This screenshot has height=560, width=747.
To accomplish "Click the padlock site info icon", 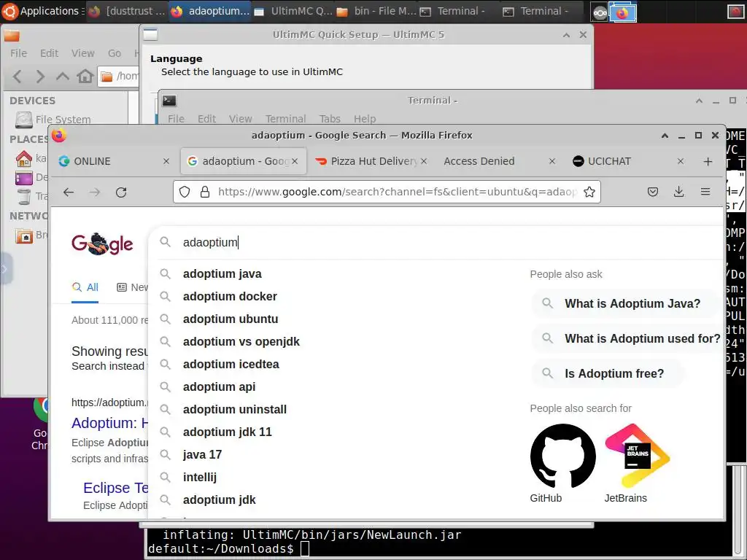I will coord(205,192).
